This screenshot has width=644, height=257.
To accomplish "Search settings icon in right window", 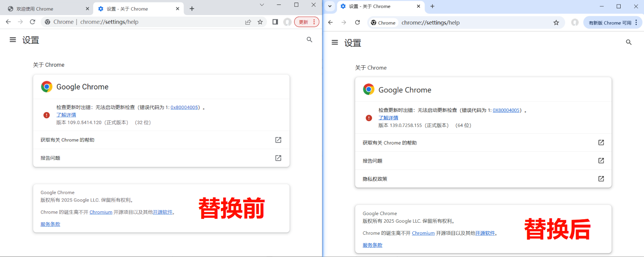I will 629,42.
